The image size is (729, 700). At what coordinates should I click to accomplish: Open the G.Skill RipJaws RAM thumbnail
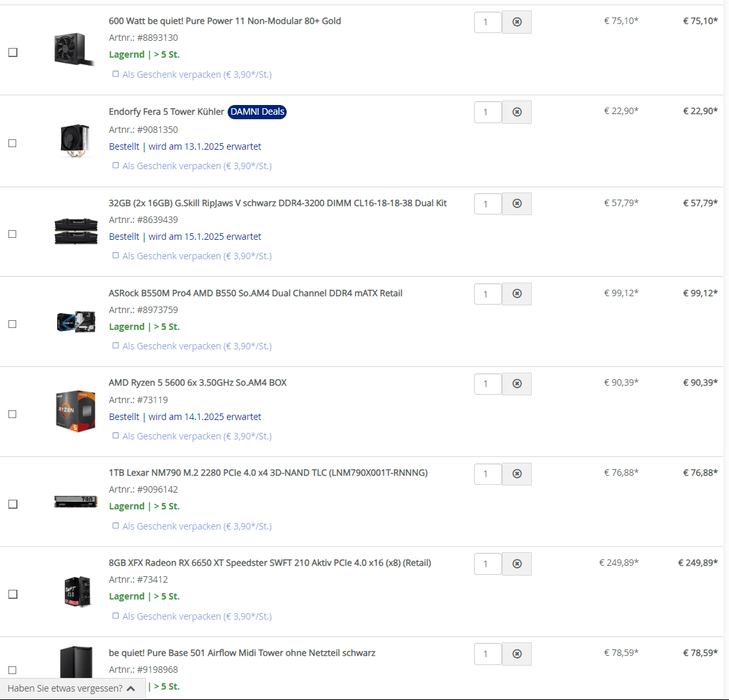point(76,231)
